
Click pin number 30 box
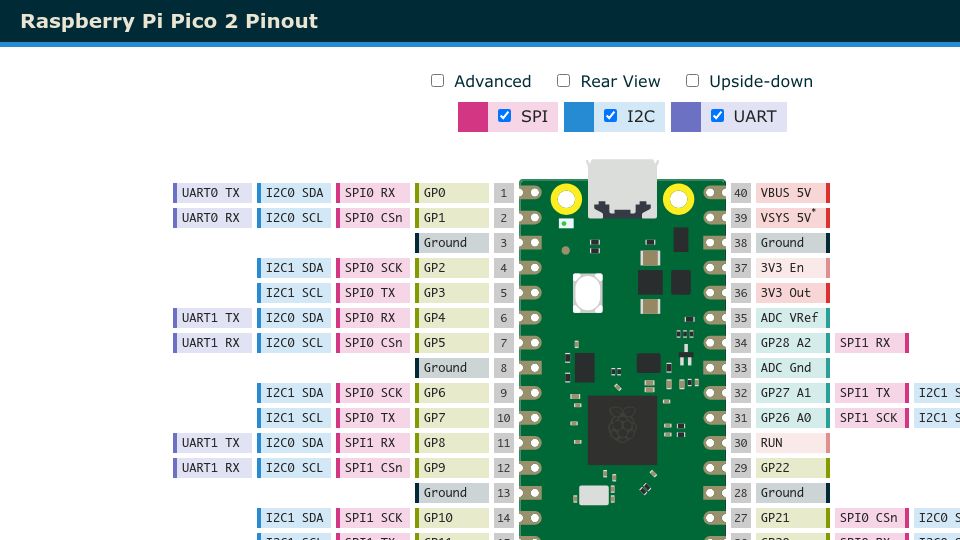(741, 443)
